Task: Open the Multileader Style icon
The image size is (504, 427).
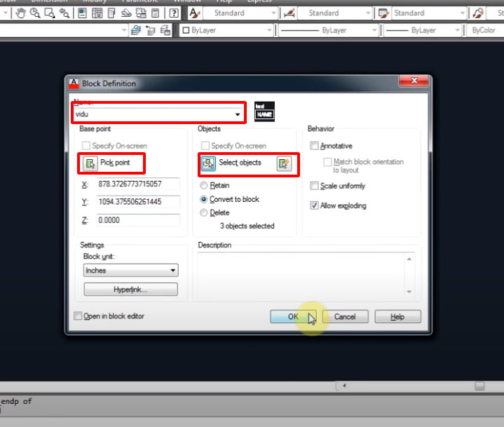Action: [478, 13]
